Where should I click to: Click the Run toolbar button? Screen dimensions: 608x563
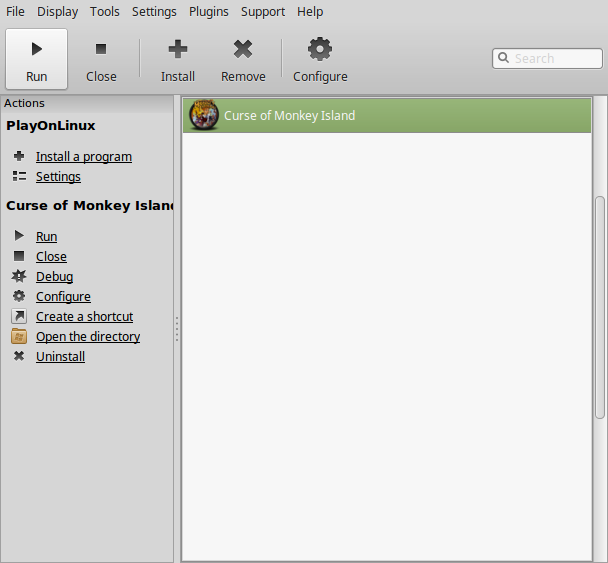coord(36,59)
